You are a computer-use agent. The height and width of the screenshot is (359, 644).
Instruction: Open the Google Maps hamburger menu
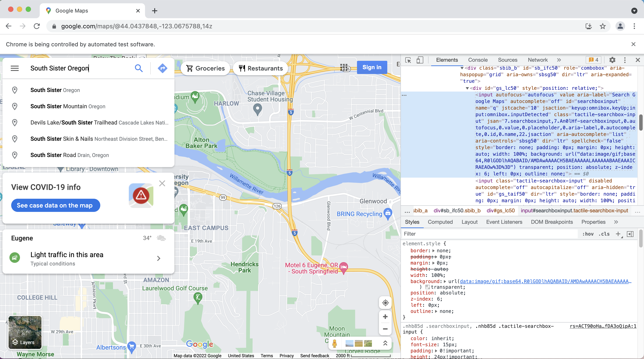[15, 68]
